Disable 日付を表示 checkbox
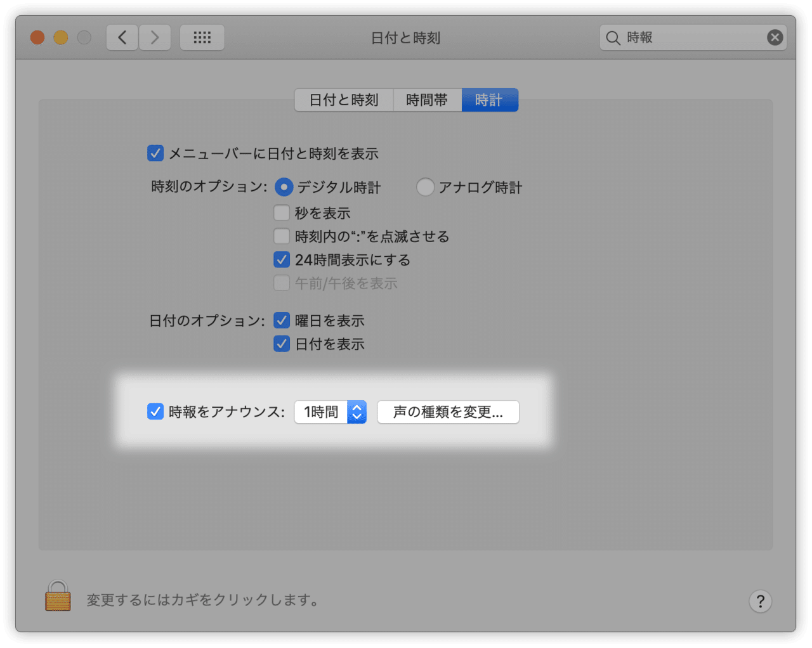Screen dimensions: 812x648 pos(282,344)
